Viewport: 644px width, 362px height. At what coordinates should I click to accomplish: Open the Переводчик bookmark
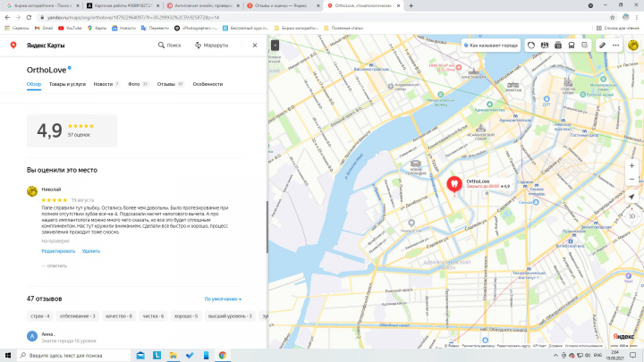(155, 28)
